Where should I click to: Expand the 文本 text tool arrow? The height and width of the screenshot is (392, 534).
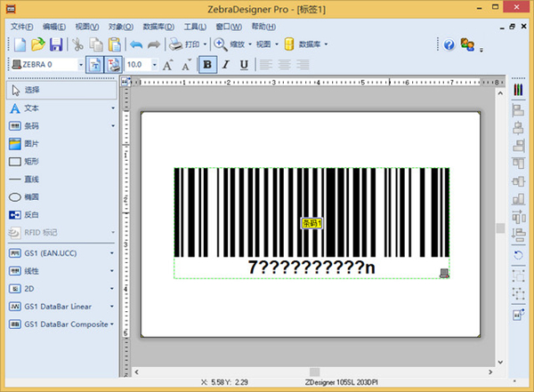click(113, 108)
